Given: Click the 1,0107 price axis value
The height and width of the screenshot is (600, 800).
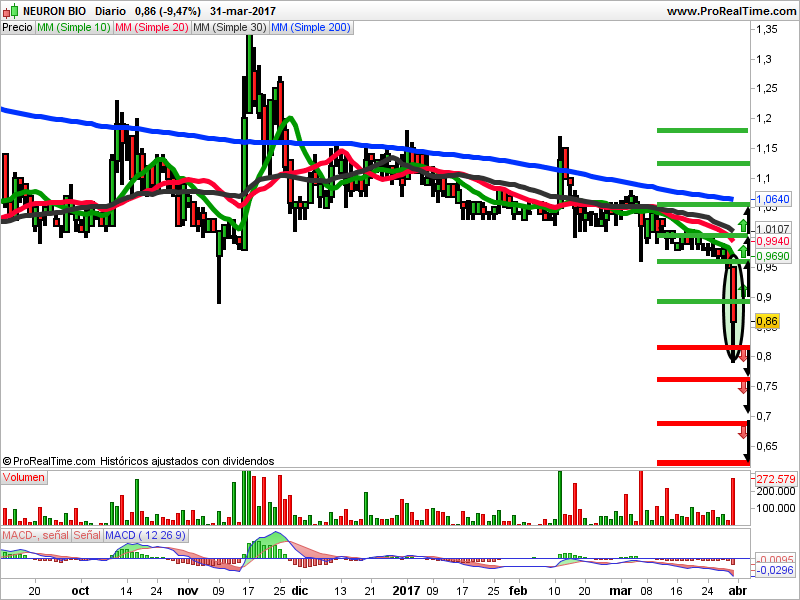Looking at the screenshot, I should [x=772, y=229].
